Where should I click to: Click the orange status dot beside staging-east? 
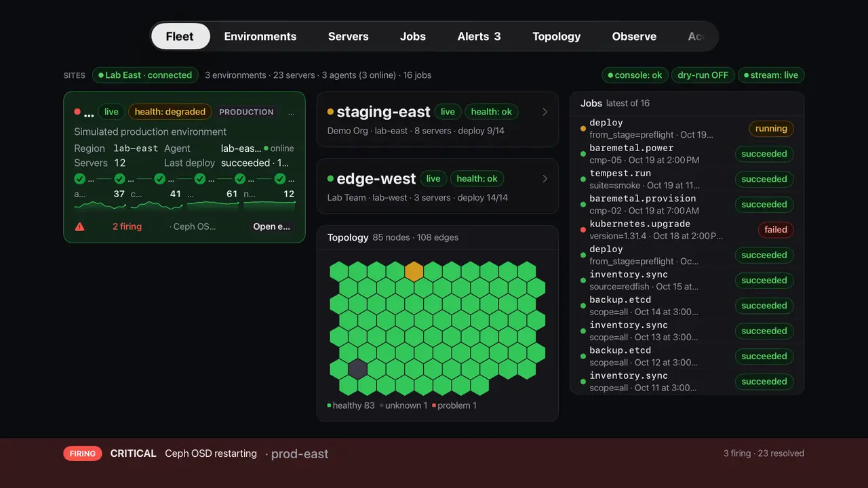point(330,112)
